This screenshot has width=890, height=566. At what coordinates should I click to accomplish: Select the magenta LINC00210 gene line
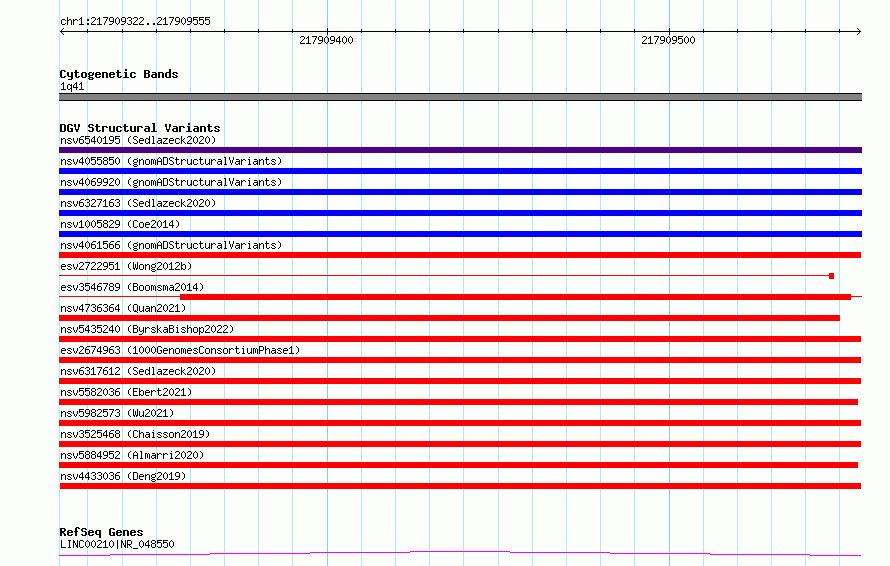[x=460, y=553]
